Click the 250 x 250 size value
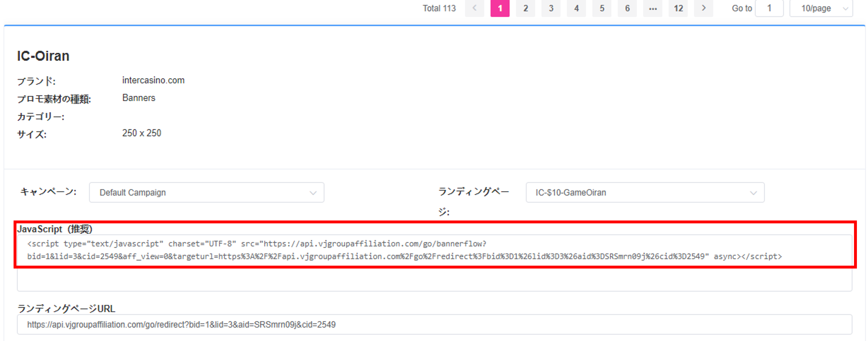Screen dimensions: 868x341 click(x=141, y=133)
